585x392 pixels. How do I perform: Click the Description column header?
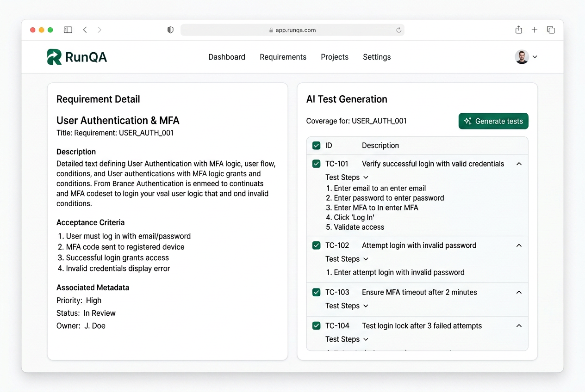click(380, 146)
